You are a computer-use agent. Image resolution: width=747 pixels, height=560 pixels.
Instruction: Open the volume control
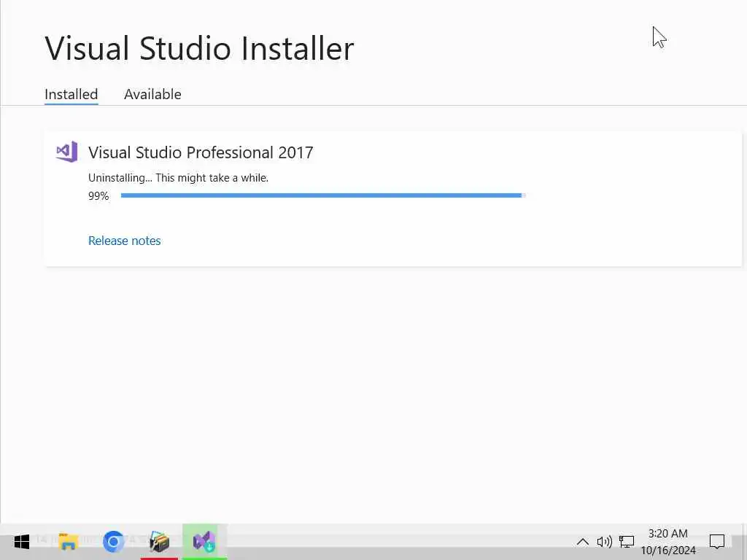point(604,542)
